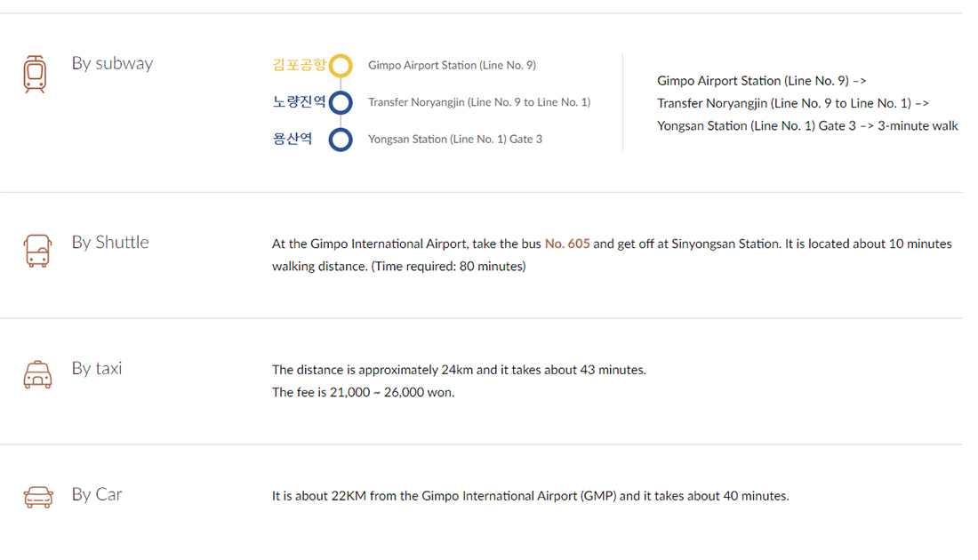The image size is (978, 560).
Task: Select the By taxi heading
Action: 97,368
